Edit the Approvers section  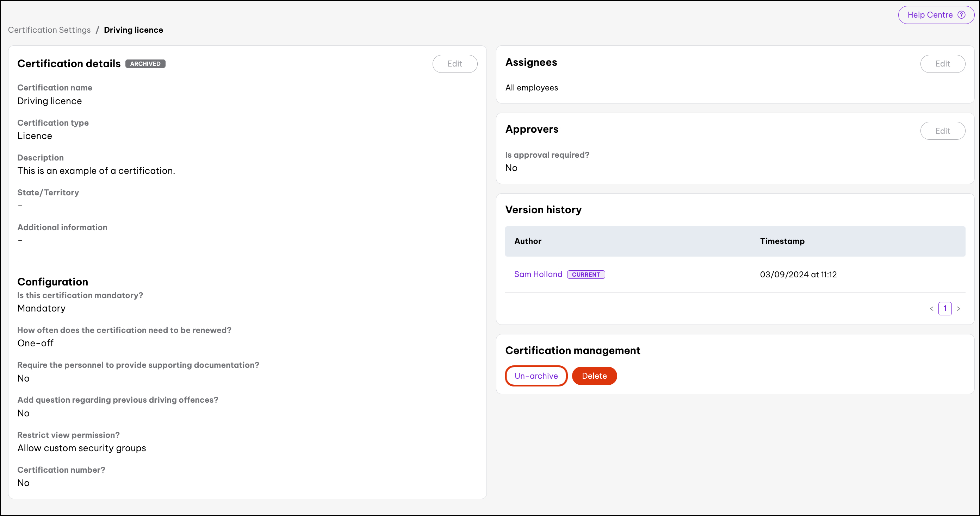coord(942,131)
